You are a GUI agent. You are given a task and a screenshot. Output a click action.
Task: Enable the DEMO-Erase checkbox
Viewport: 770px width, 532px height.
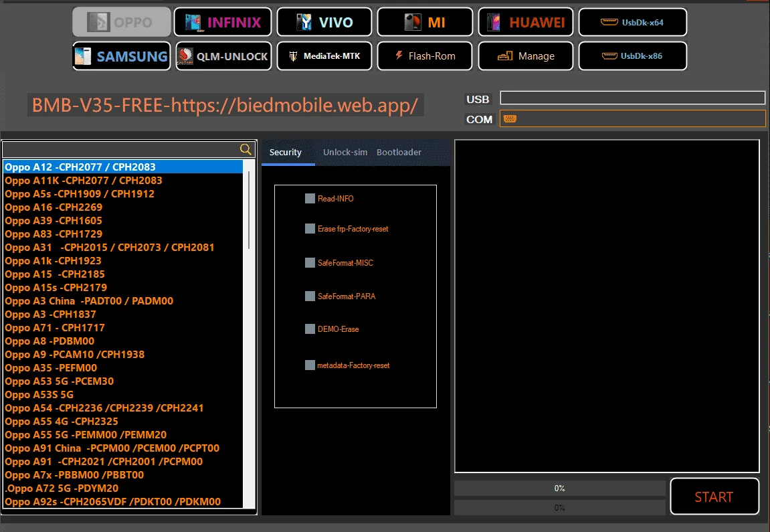pos(310,329)
